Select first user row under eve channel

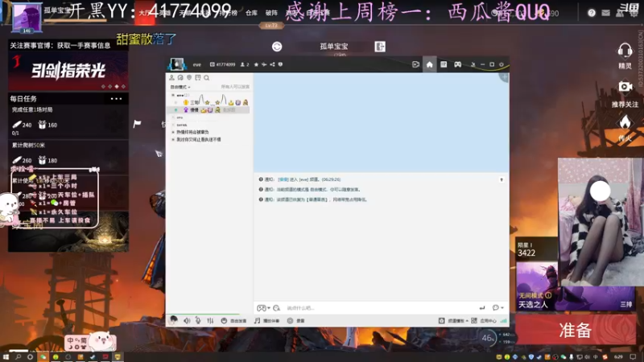click(209, 102)
